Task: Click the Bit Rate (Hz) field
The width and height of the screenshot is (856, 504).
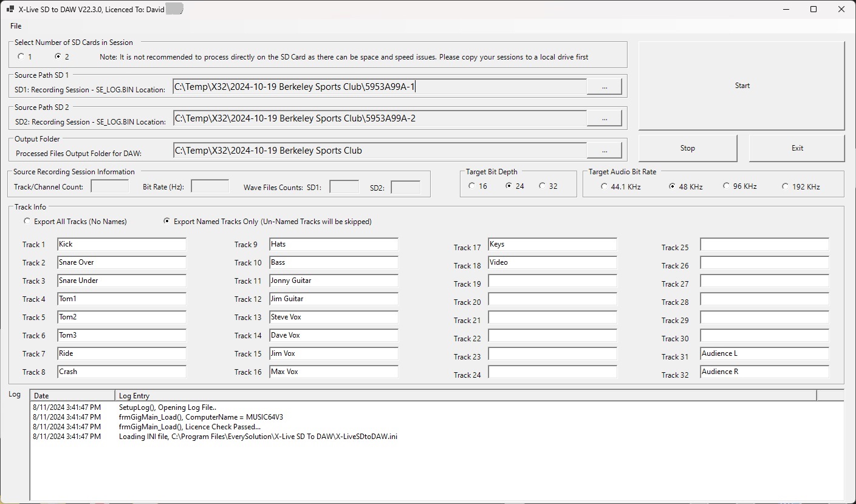Action: [x=210, y=186]
